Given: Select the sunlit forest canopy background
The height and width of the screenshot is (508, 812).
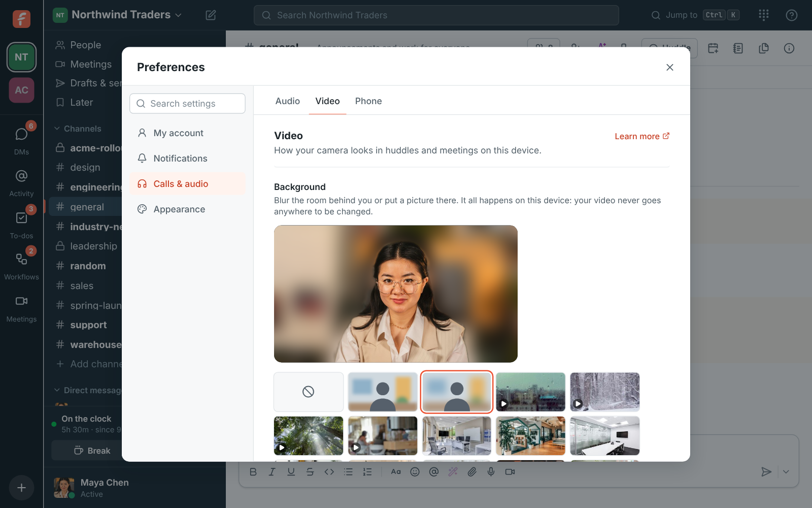Looking at the screenshot, I should [x=309, y=436].
